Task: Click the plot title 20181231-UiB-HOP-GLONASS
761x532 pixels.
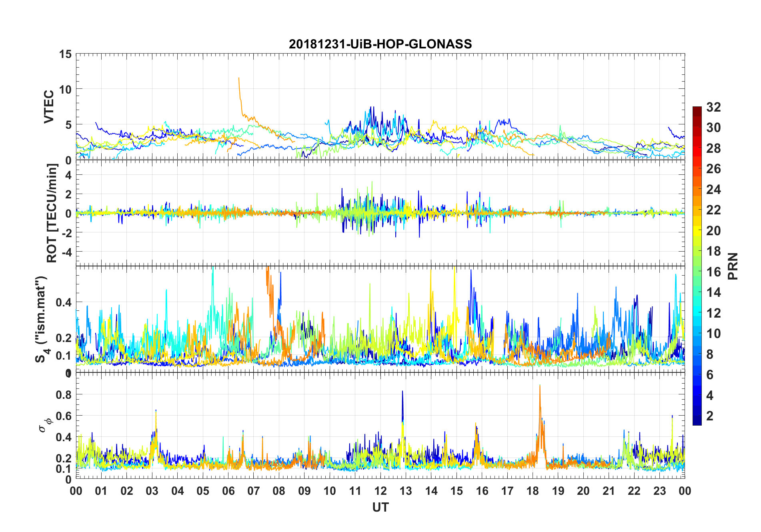Action: point(380,44)
